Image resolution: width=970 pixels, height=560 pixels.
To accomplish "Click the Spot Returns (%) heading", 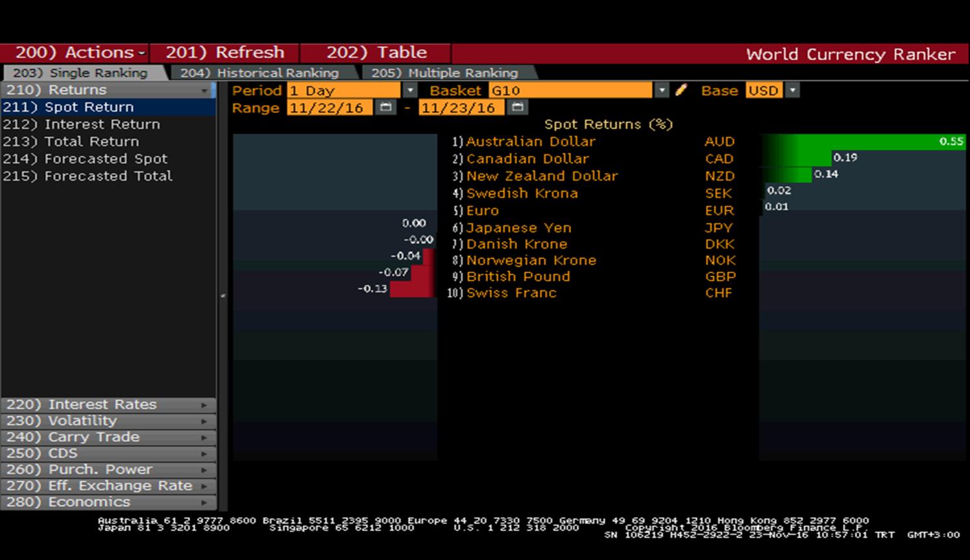I will pos(608,125).
